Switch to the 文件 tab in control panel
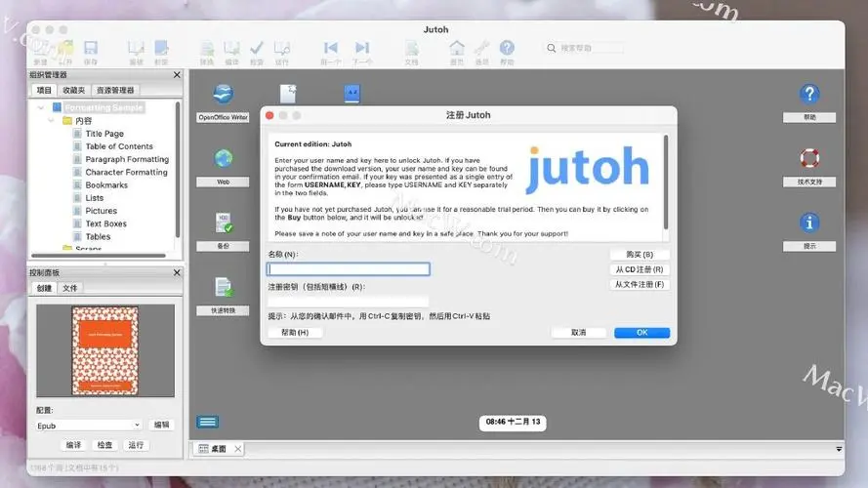Viewport: 868px width, 488px height. (x=70, y=288)
